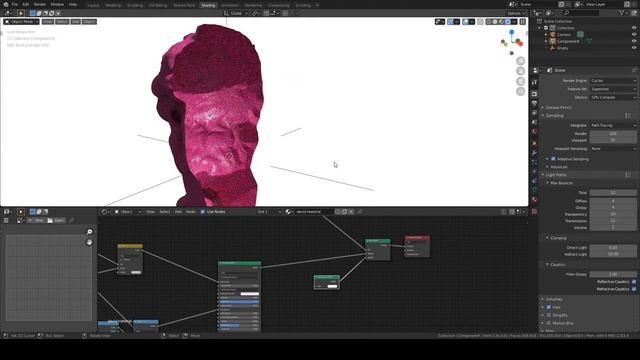Select the Wireframe viewport shading icon
The image size is (640, 360).
pyautogui.click(x=489, y=22)
